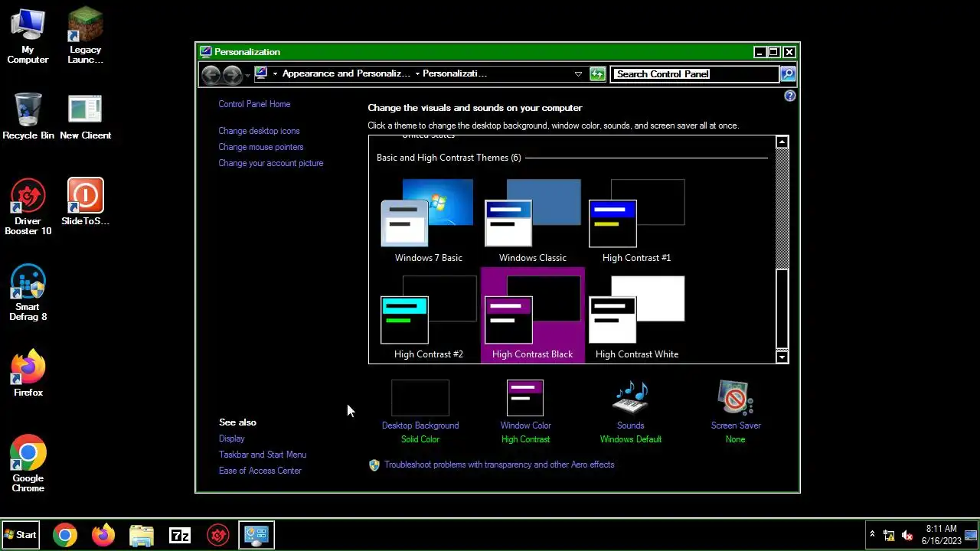Click 'Basic and High Contrast Themes (6)' heading

click(449, 158)
